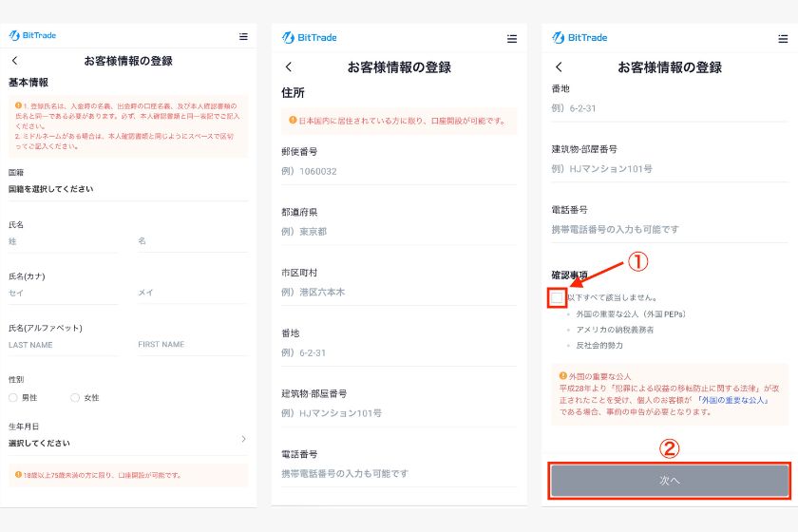
Task: Focus the セイ kana field
Action: point(63,293)
